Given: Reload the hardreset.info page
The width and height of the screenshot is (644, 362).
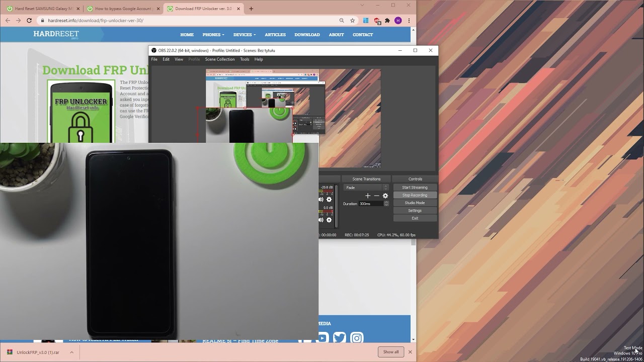Looking at the screenshot, I should click(29, 21).
